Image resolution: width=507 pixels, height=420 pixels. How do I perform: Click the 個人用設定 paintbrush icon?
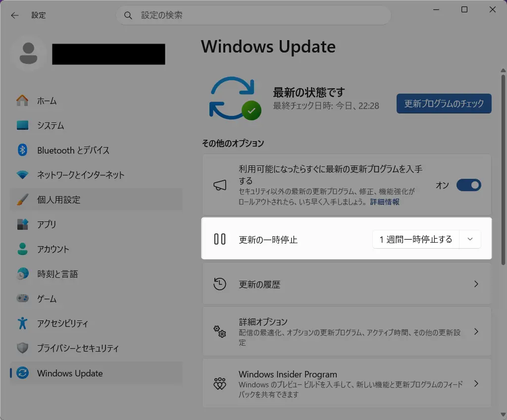click(x=22, y=200)
